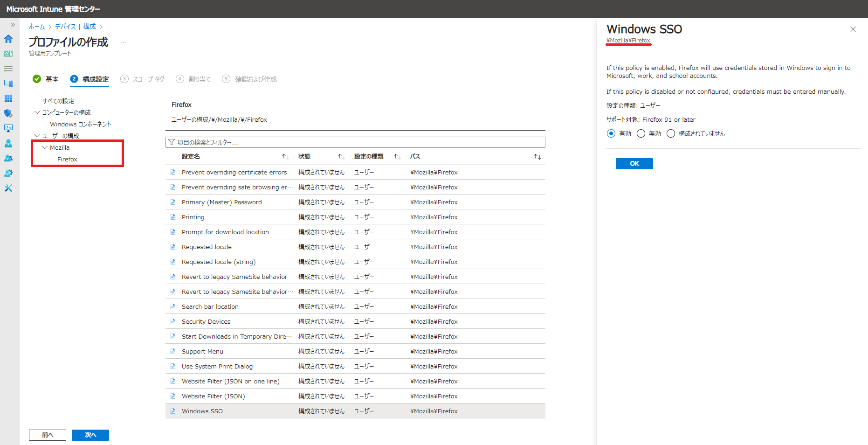Sort the list by 設定の種類 arrows
868x445 pixels.
pyautogui.click(x=397, y=157)
